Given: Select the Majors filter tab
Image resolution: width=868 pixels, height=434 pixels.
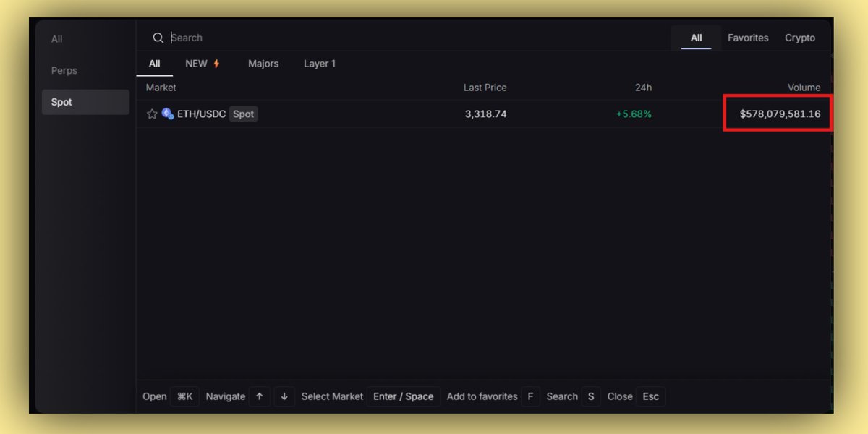Looking at the screenshot, I should 263,64.
